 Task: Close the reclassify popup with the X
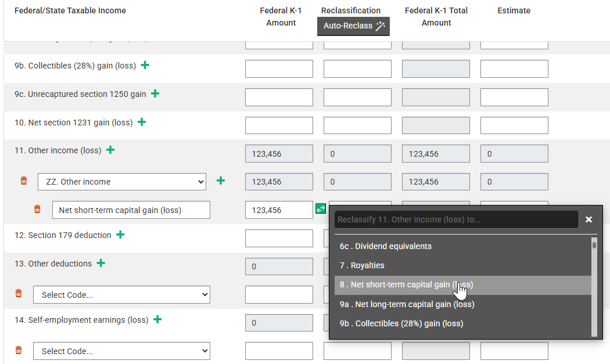pyautogui.click(x=589, y=219)
